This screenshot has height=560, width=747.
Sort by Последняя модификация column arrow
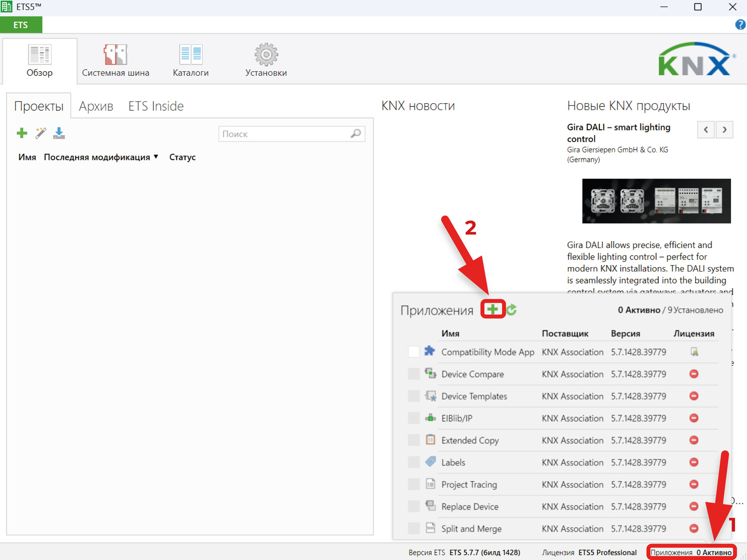point(156,157)
